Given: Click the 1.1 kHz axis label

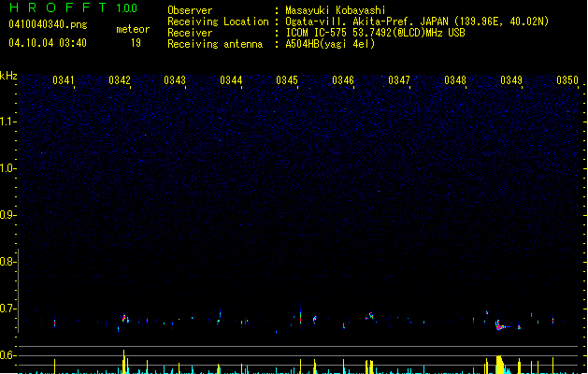Looking at the screenshot, I should point(7,122).
